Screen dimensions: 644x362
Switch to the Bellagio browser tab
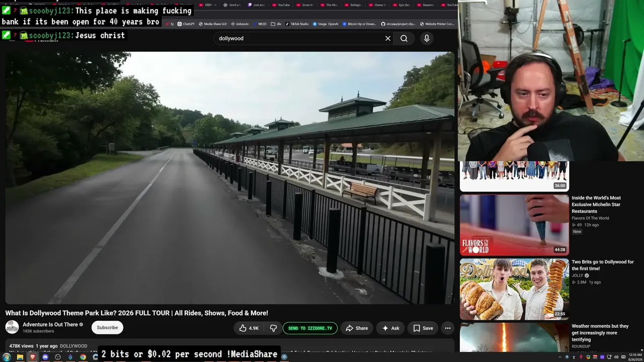click(x=354, y=5)
